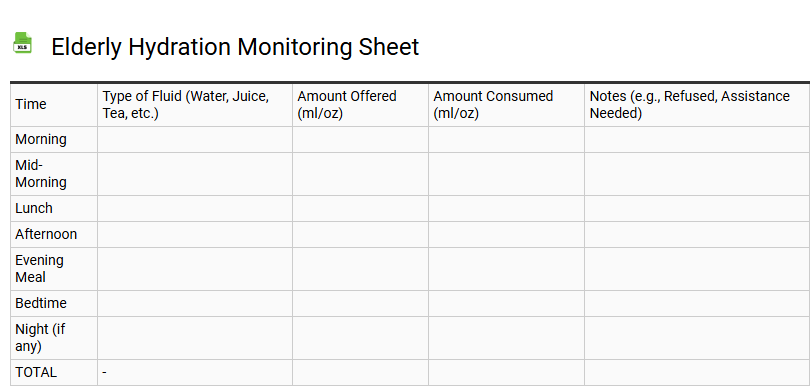The height and width of the screenshot is (386, 810).
Task: Select the Afternoon row label
Action: pyautogui.click(x=46, y=234)
